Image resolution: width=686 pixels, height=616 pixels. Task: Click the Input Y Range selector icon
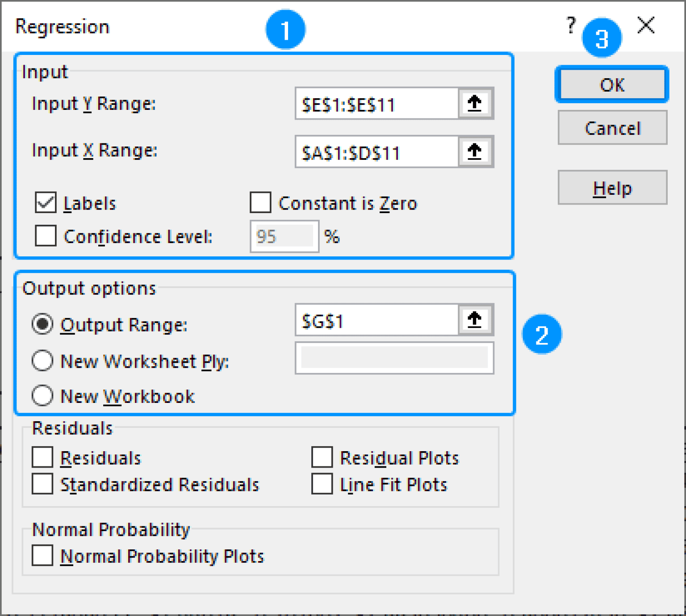click(475, 104)
